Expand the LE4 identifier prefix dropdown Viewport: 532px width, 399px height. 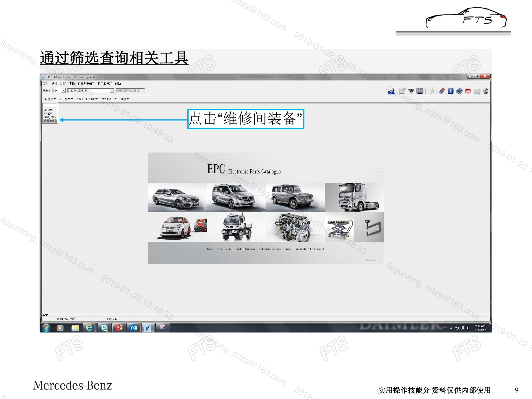click(x=64, y=90)
